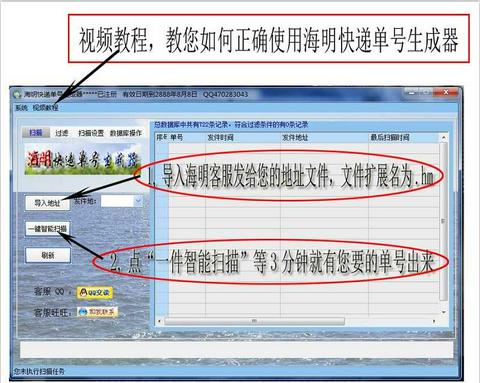Switch to the 扫描 tab
Viewport: 480px width, 383px height.
point(36,133)
